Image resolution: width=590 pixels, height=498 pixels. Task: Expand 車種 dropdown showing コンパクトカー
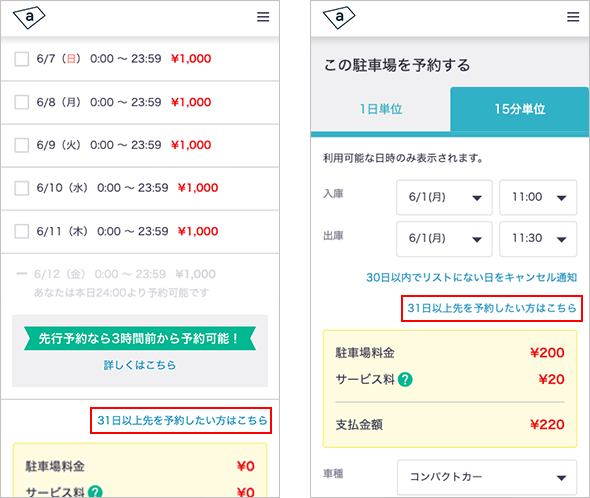point(487,477)
